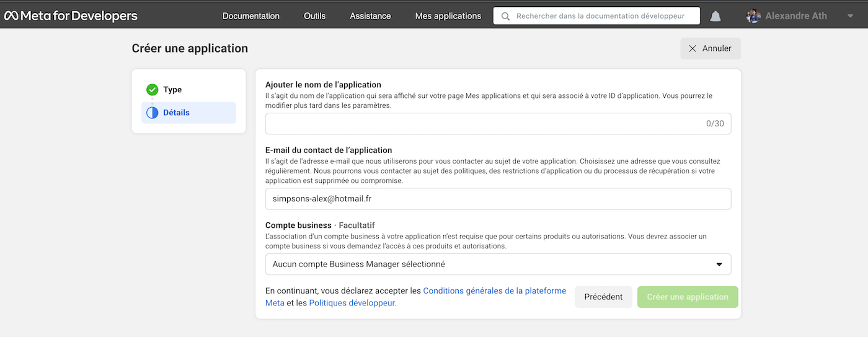Open the Documentation menu

pos(251,16)
